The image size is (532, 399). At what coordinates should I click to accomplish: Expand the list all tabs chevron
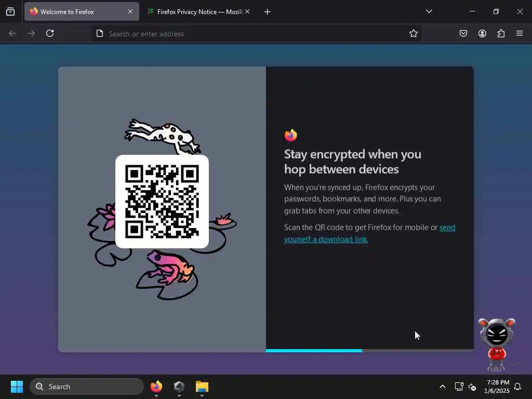pos(429,11)
